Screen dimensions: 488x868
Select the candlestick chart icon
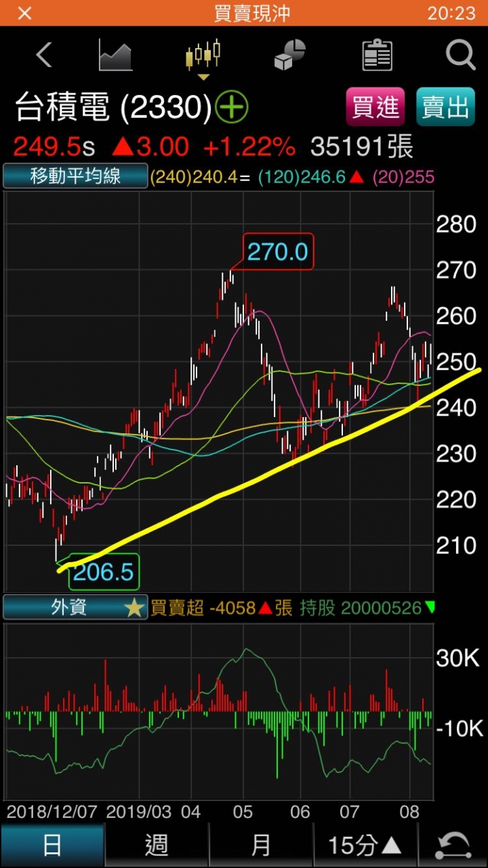coord(203,54)
